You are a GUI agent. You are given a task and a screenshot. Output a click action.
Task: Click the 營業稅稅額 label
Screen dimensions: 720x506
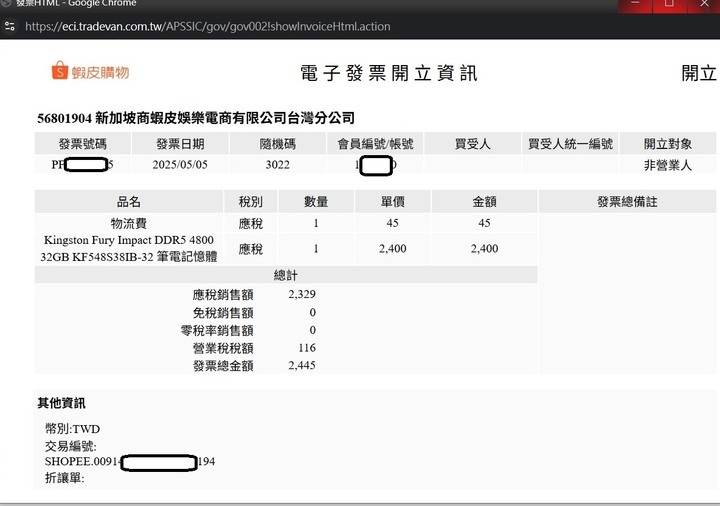tap(223, 348)
